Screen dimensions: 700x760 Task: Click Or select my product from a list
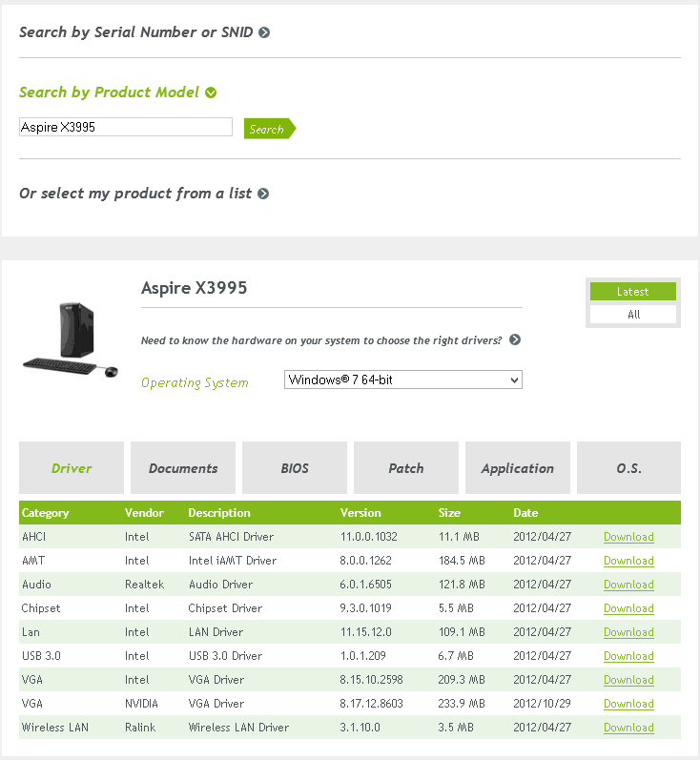pos(135,194)
